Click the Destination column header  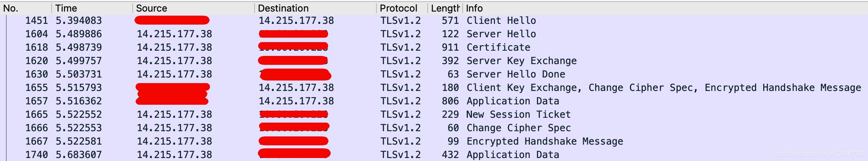click(x=283, y=8)
